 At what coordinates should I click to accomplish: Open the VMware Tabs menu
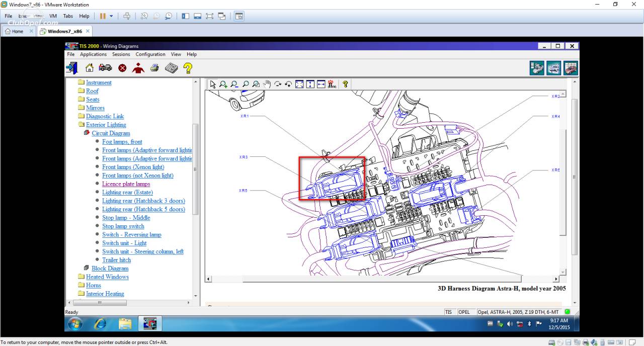pos(68,16)
